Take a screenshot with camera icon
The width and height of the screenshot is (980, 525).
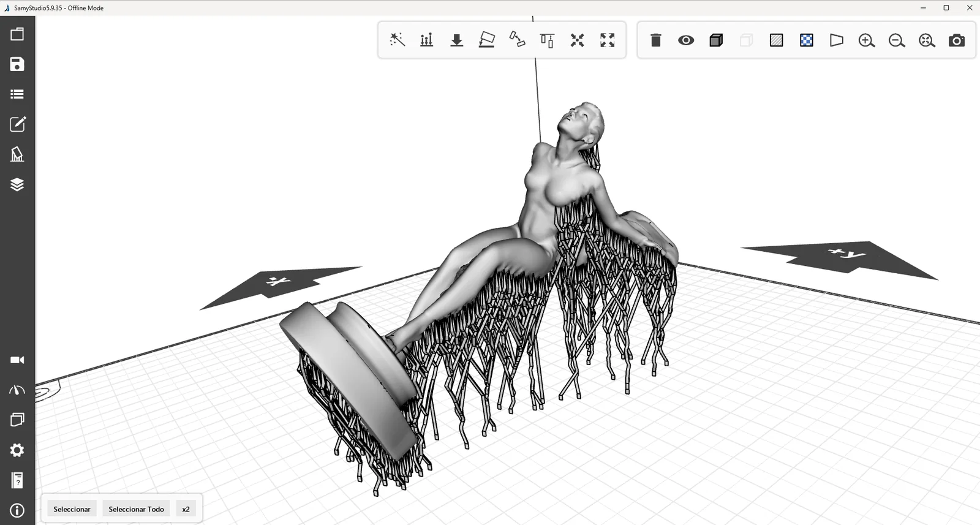(x=957, y=40)
